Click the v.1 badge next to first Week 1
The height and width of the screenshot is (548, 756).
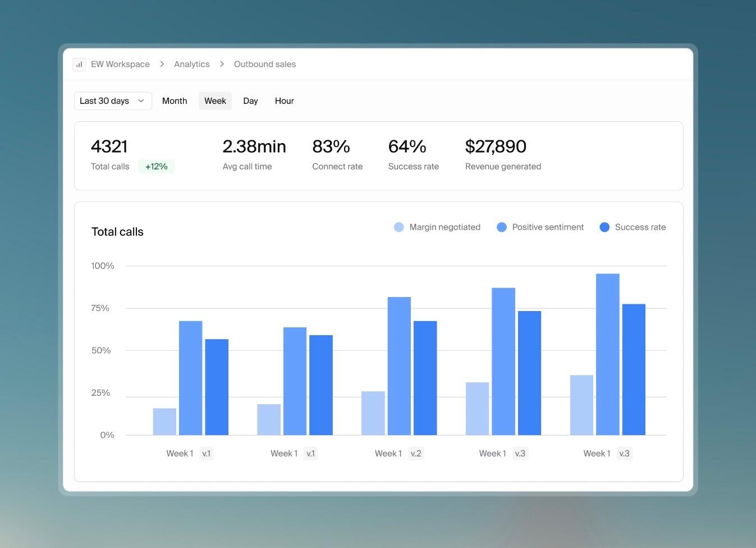pos(207,453)
